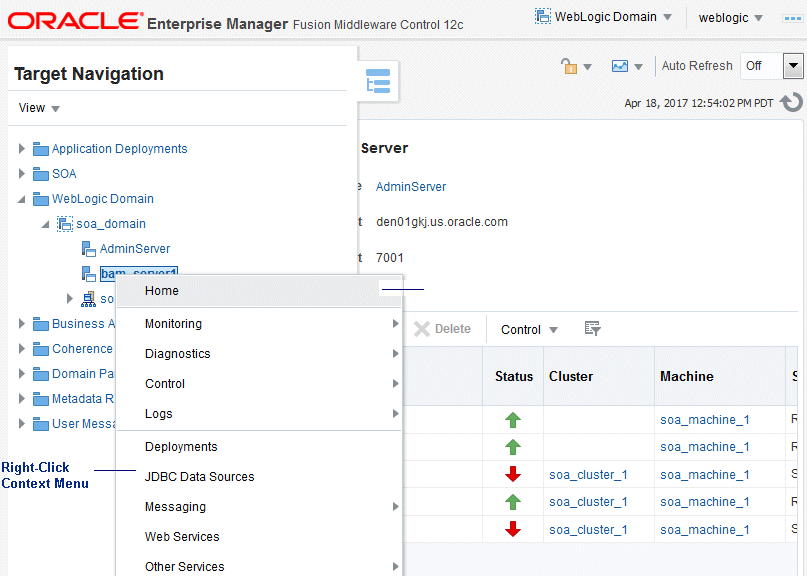807x576 pixels.
Task: Expand the Coherence tree node
Action: tap(22, 348)
